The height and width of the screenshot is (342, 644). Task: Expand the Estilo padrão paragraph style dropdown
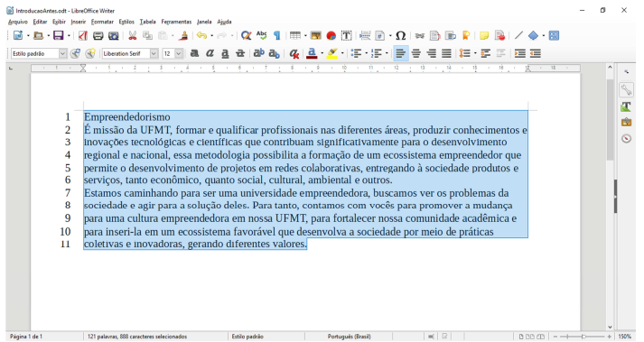point(62,53)
